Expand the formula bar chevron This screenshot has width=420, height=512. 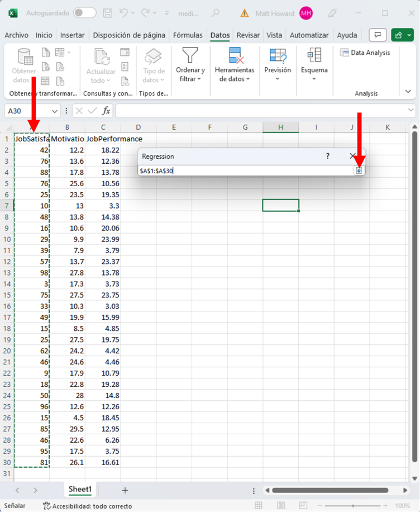(x=411, y=111)
